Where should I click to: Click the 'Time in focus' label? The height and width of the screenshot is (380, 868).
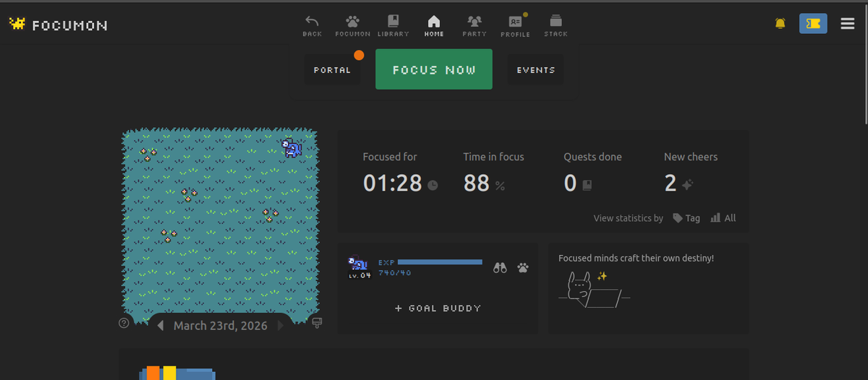(x=493, y=157)
